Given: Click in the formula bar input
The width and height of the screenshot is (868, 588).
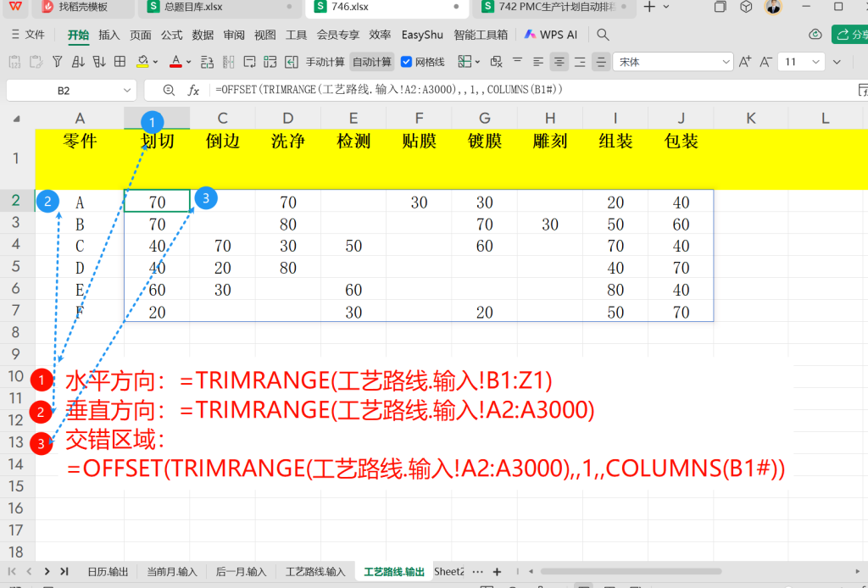Looking at the screenshot, I should click(x=531, y=90).
